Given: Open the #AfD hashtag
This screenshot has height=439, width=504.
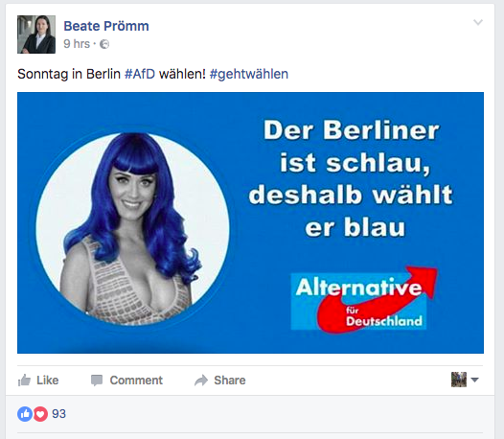Looking at the screenshot, I should pyautogui.click(x=140, y=74).
